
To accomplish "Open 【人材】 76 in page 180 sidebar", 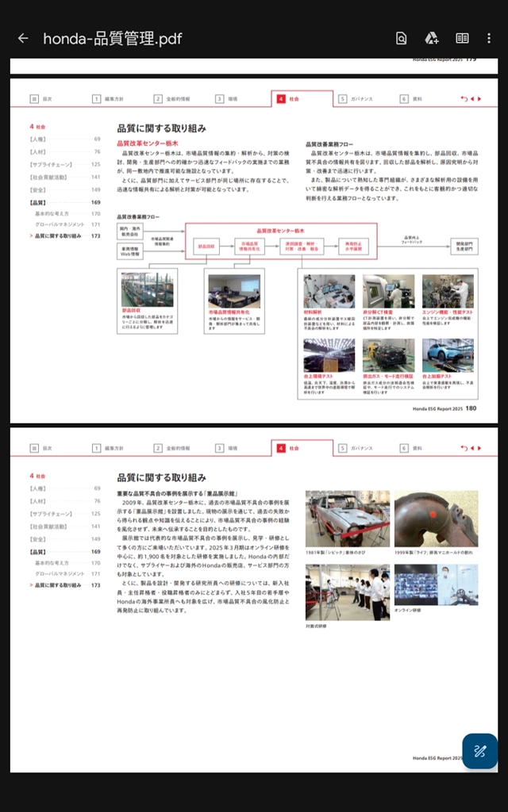I will point(65,151).
